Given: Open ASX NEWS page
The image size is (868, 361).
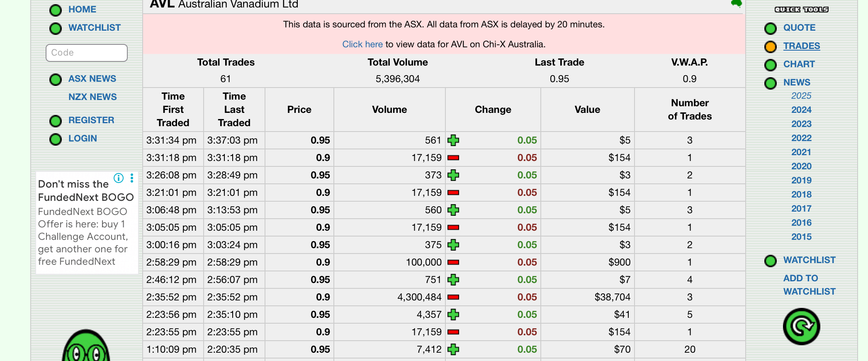Looking at the screenshot, I should tap(92, 78).
